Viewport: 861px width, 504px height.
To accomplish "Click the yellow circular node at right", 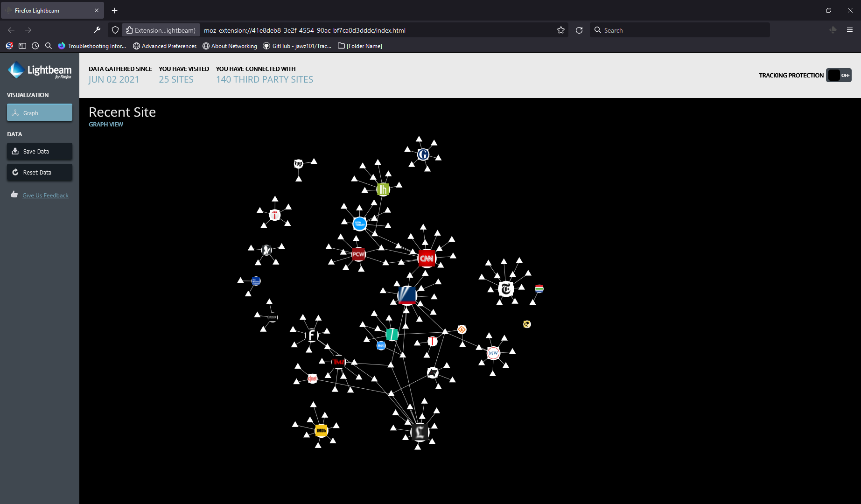I will click(527, 324).
